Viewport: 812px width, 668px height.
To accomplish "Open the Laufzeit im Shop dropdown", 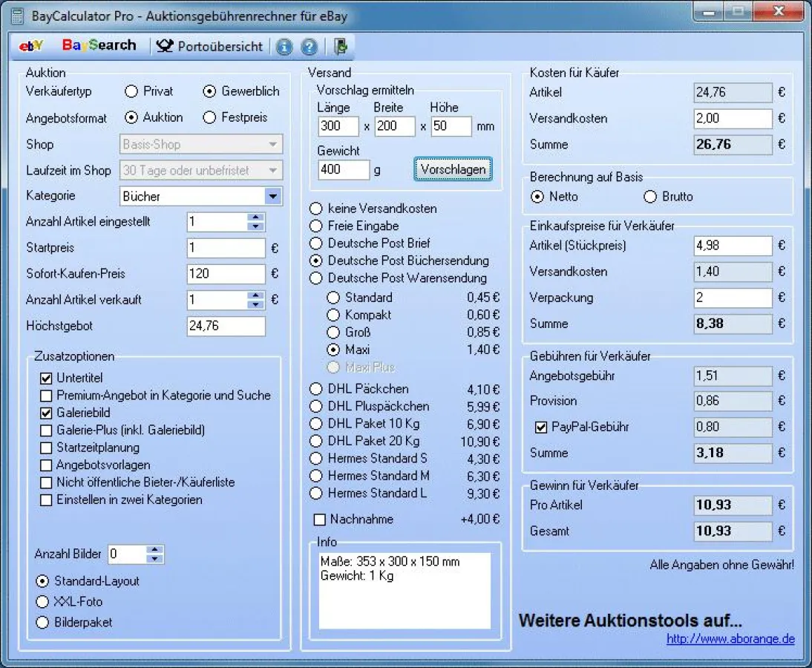I will [x=273, y=171].
